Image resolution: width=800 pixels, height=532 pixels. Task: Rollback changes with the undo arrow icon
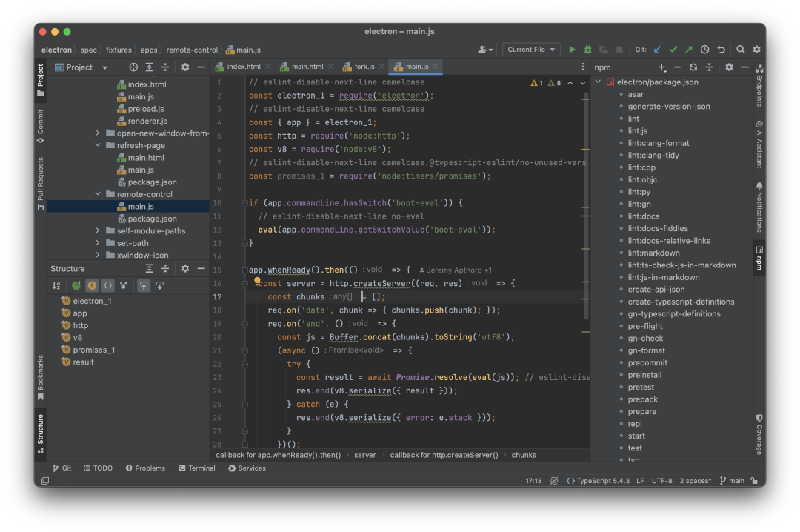coord(721,50)
